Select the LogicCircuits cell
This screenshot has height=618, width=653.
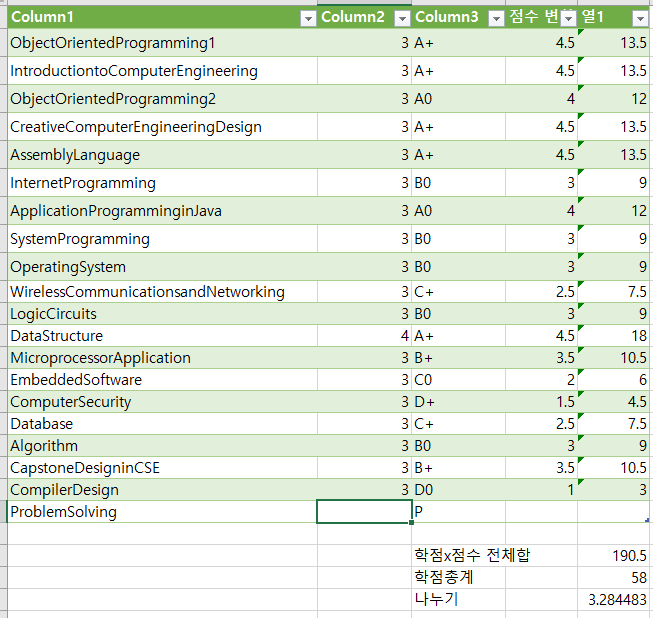[x=162, y=314]
